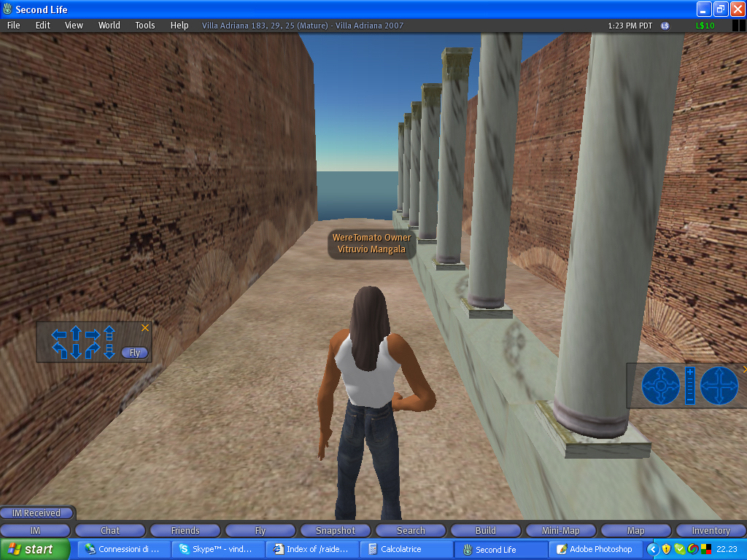Screen dimensions: 747x560
Task: Expand the File menu
Action: [x=13, y=26]
